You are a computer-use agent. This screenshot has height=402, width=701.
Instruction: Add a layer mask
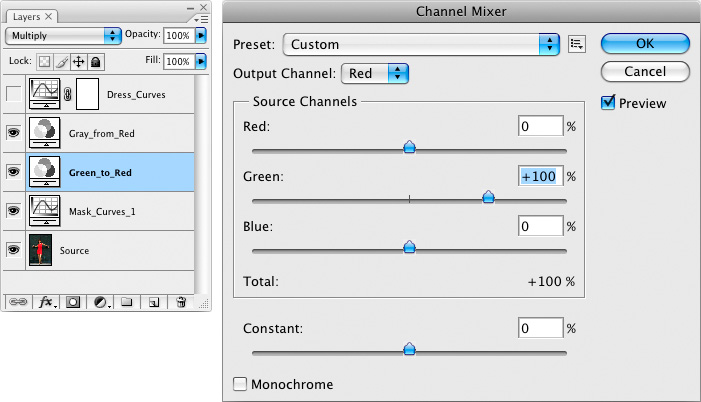pos(73,301)
